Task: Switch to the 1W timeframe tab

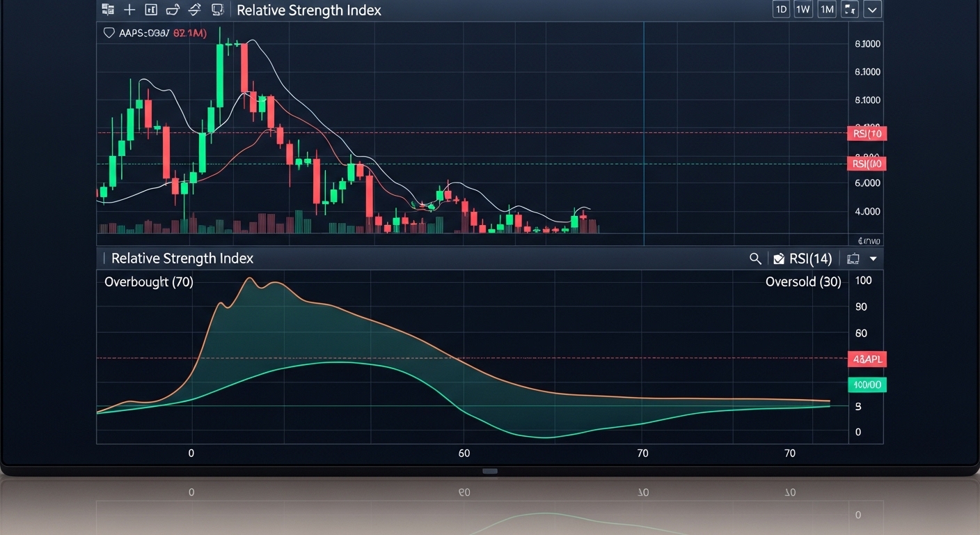Action: (x=803, y=9)
